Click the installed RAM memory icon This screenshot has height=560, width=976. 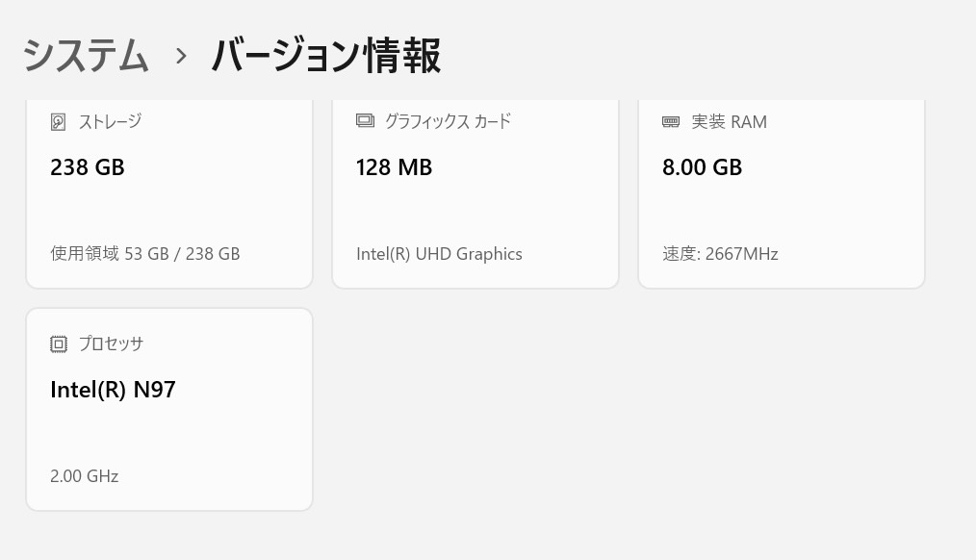(x=671, y=122)
